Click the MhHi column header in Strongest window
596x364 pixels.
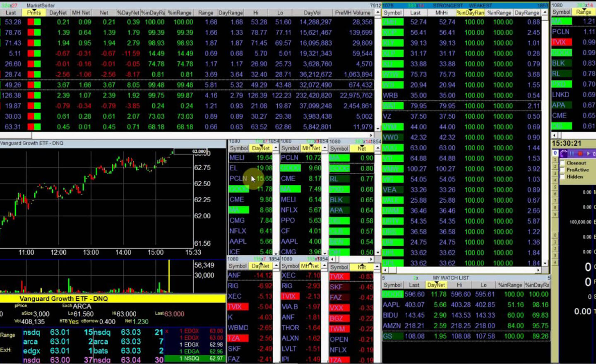tap(441, 13)
